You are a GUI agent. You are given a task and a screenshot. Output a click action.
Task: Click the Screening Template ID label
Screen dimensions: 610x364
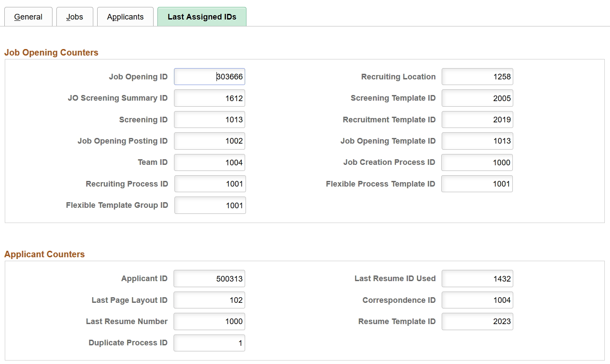coord(393,98)
